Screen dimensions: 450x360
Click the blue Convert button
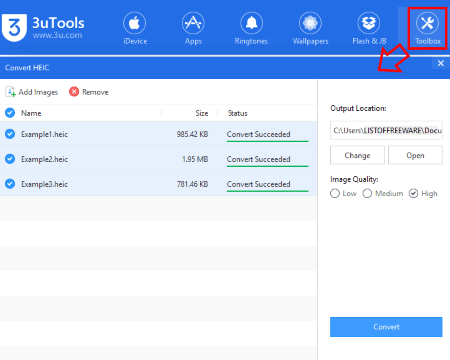386,327
